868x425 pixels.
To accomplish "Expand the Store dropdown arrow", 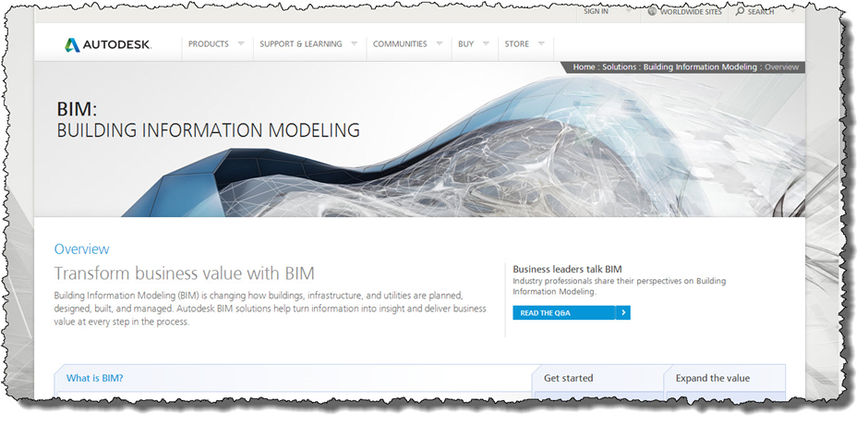I will (541, 43).
